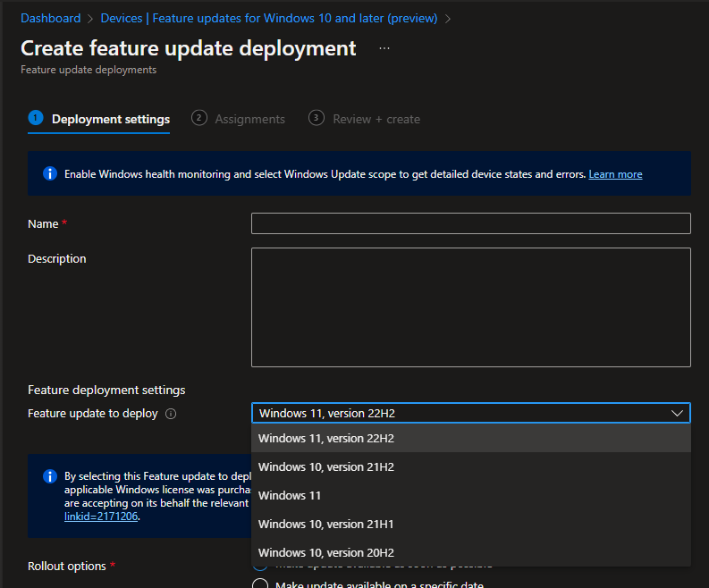
Task: Select the specific date rollout radio button
Action: (260, 584)
